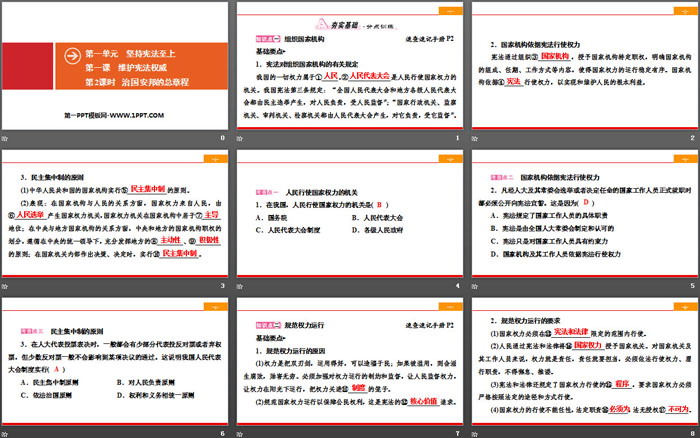Click the slide number 4 label
700x438 pixels.
click(458, 286)
